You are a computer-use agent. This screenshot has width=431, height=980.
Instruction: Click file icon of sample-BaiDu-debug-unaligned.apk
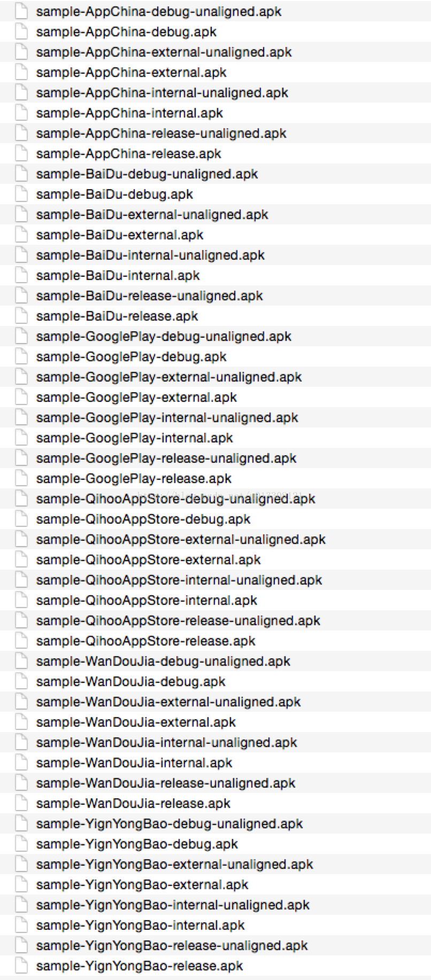21,174
